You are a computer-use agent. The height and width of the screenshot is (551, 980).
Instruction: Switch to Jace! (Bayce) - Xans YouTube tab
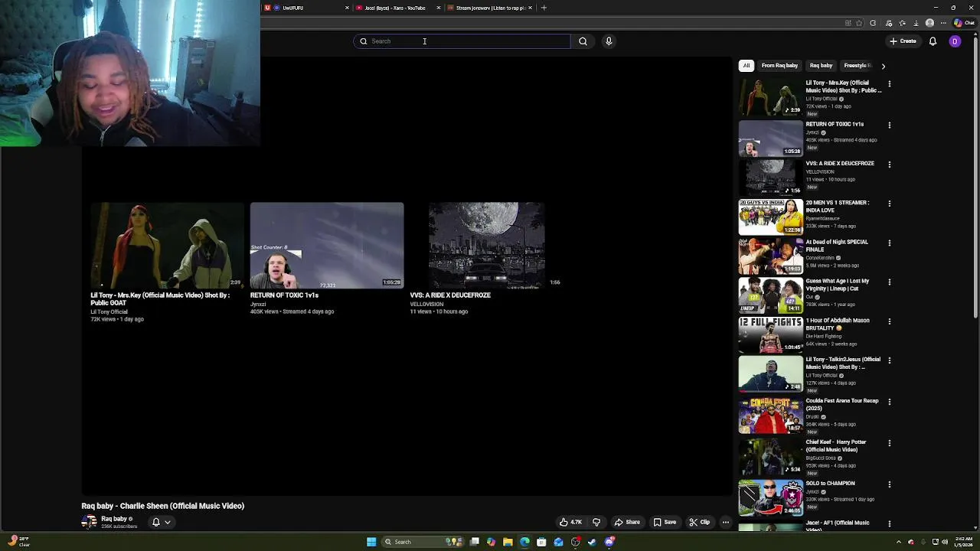point(398,8)
